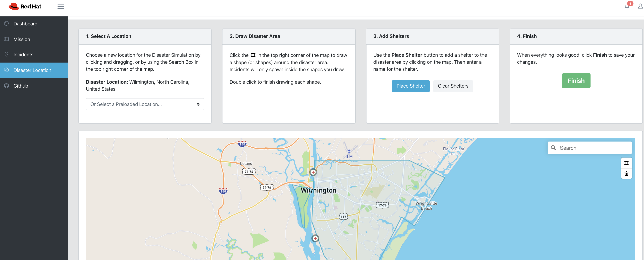Viewport: 644px width, 260px height.
Task: Click the Incidents pin icon in sidebar
Action: pos(6,54)
